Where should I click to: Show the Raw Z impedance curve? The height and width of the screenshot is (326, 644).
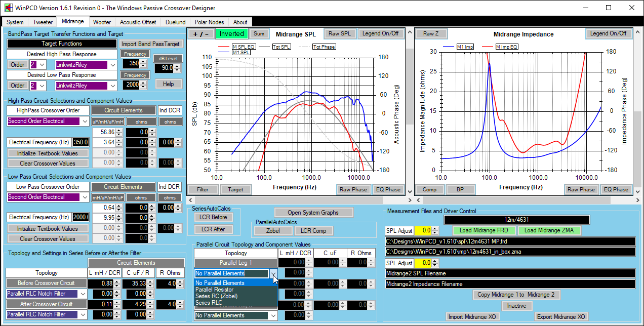(x=431, y=34)
